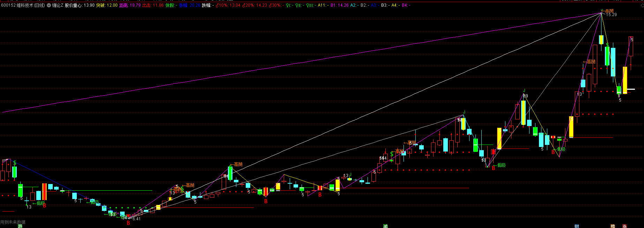Click the red 涨 event marker
644x228 pixels.
(x=624, y=226)
